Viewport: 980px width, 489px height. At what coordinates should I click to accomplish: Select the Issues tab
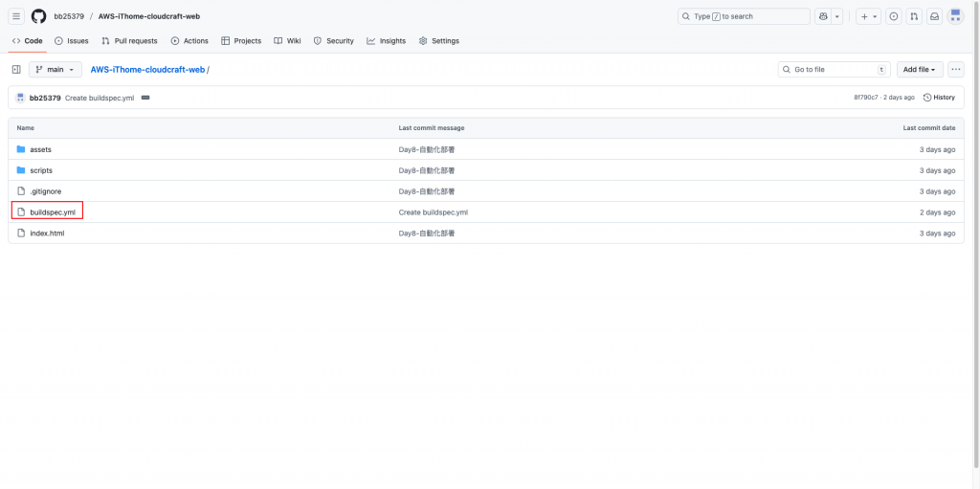tap(71, 40)
